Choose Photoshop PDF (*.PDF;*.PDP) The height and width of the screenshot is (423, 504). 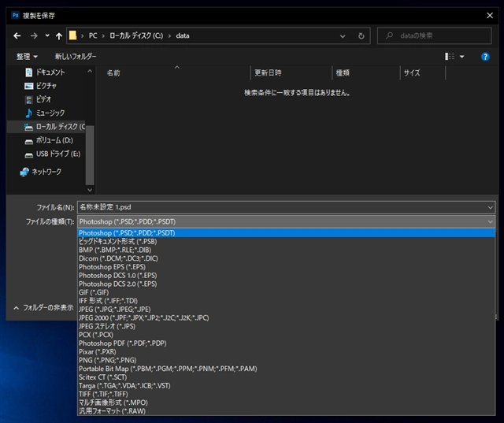[286, 343]
